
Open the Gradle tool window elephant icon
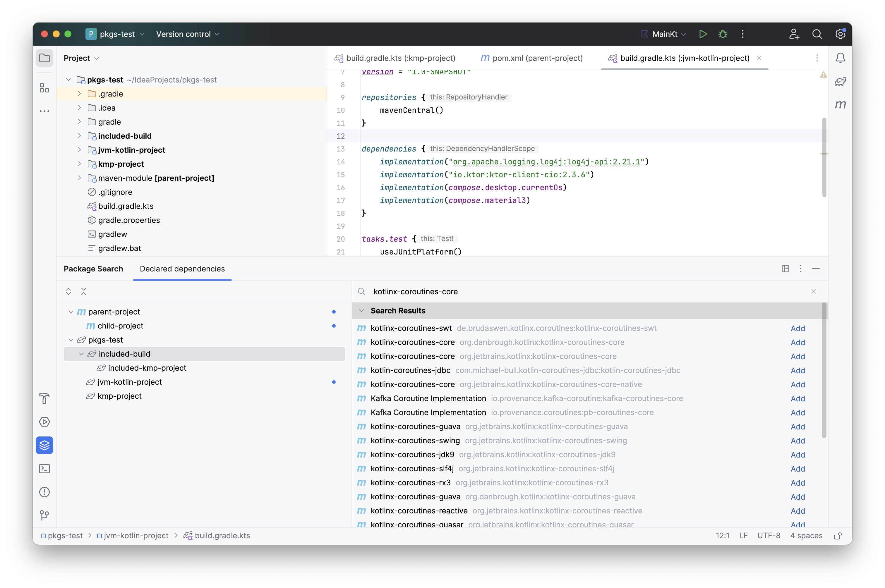click(840, 81)
